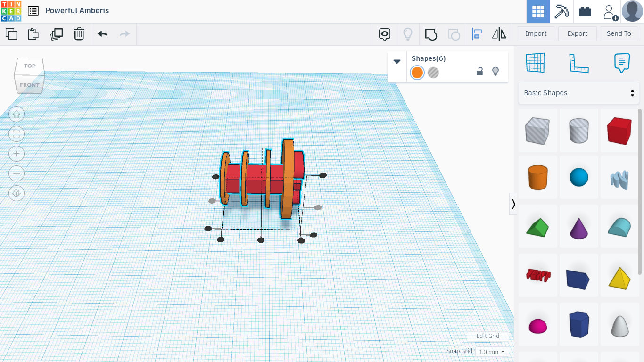Pick the gray Paraboloid shape
The height and width of the screenshot is (362, 644).
619,325
